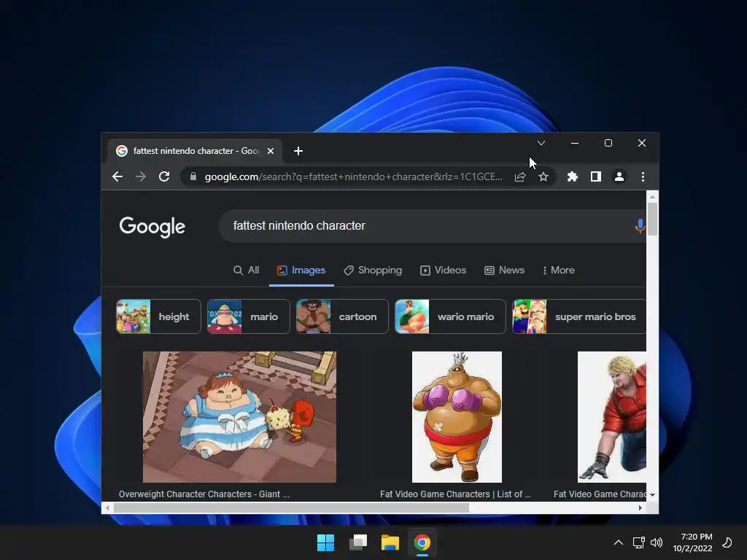
Task: Open a new tab with the plus button
Action: 298,151
